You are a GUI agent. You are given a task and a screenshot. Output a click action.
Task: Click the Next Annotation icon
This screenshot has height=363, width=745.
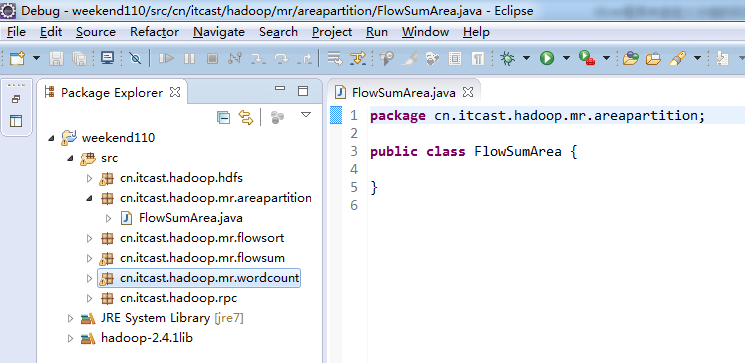click(723, 58)
